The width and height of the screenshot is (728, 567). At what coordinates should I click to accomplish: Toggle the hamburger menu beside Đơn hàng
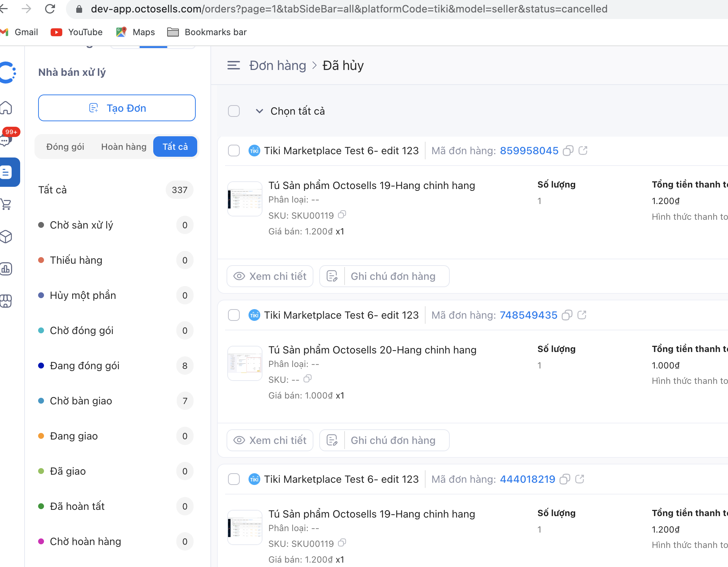[234, 66]
